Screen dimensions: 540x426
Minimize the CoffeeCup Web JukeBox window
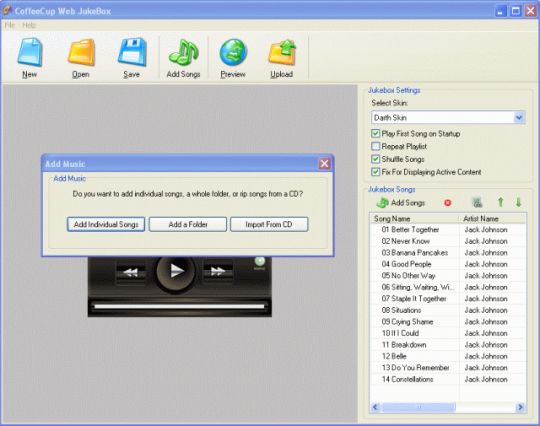pyautogui.click(x=500, y=11)
